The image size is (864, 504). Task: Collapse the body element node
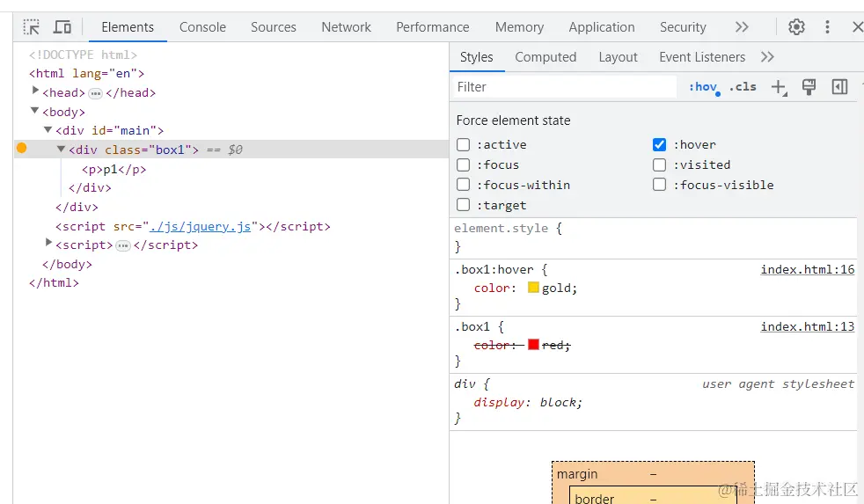tap(34, 111)
